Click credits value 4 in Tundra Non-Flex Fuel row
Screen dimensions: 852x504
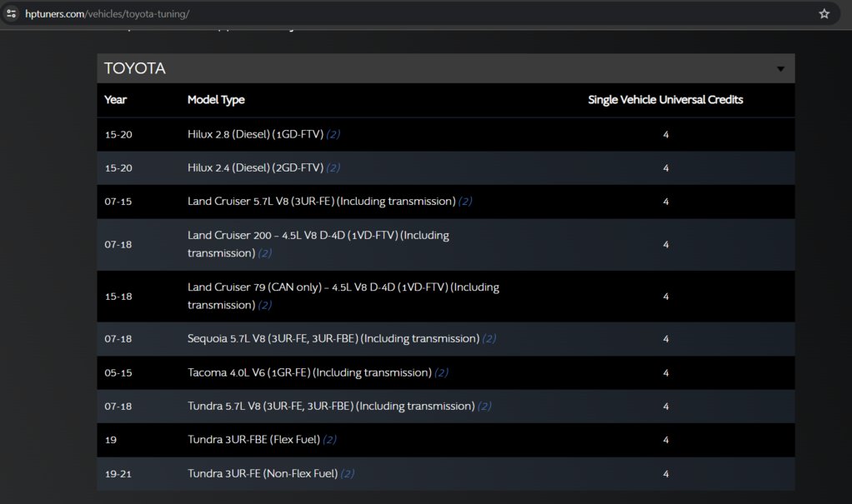pyautogui.click(x=665, y=474)
